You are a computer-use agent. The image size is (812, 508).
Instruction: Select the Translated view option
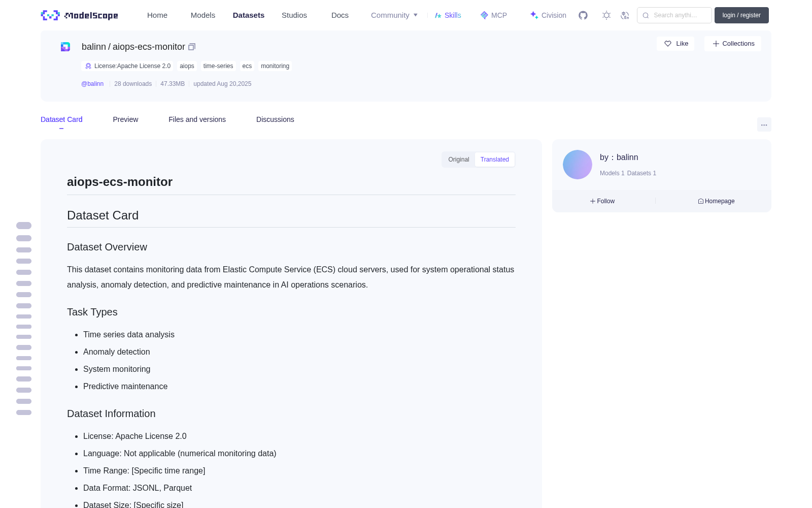tap(495, 160)
